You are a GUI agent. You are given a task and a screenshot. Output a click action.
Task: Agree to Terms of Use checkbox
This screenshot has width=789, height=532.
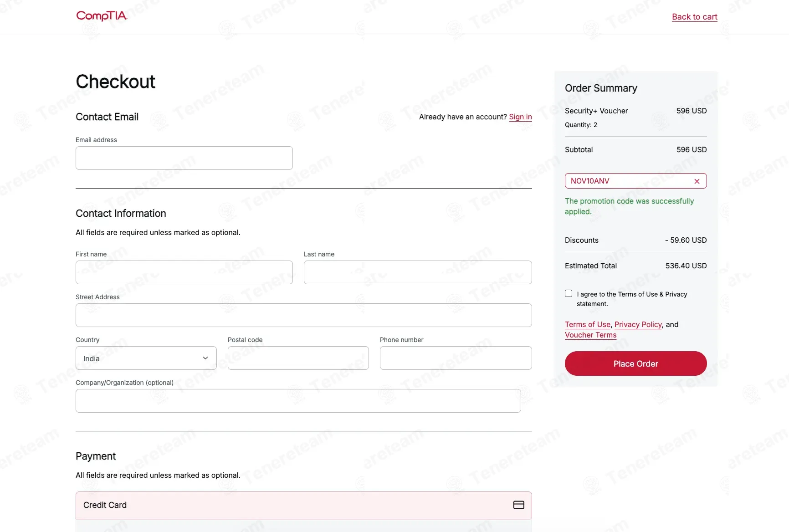click(x=569, y=294)
